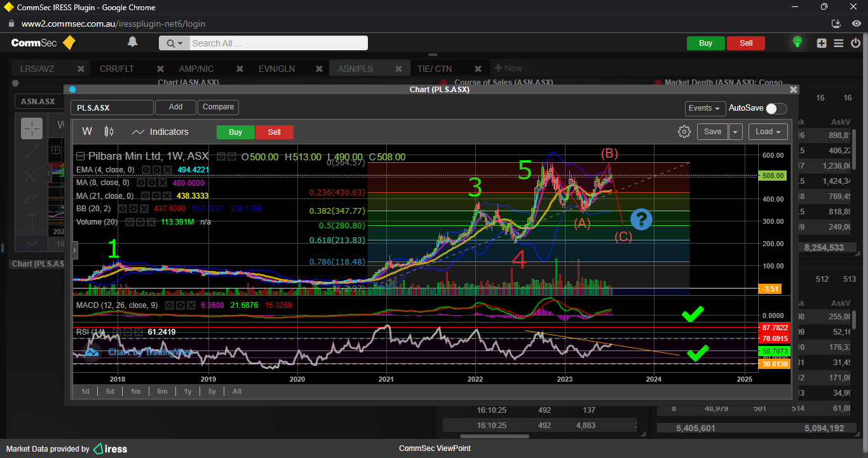Open the hamburger menu in header
868x458 pixels.
pos(839,43)
